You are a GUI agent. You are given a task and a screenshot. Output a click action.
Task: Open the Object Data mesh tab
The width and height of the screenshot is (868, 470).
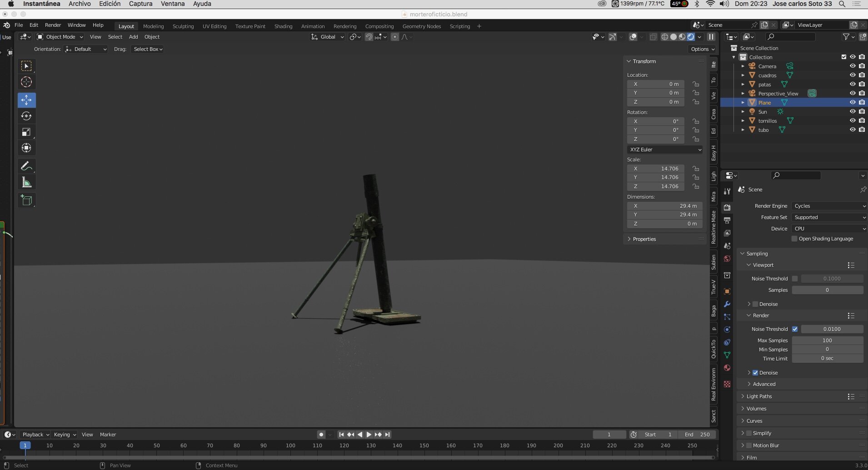pyautogui.click(x=727, y=355)
